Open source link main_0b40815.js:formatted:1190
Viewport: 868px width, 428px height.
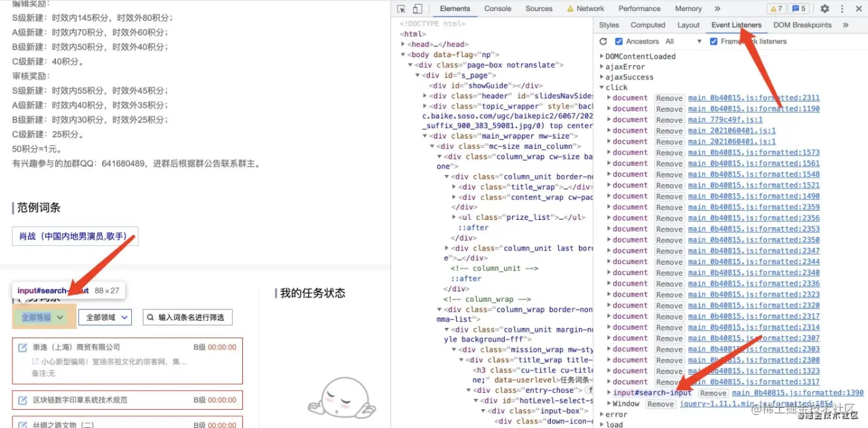754,109
